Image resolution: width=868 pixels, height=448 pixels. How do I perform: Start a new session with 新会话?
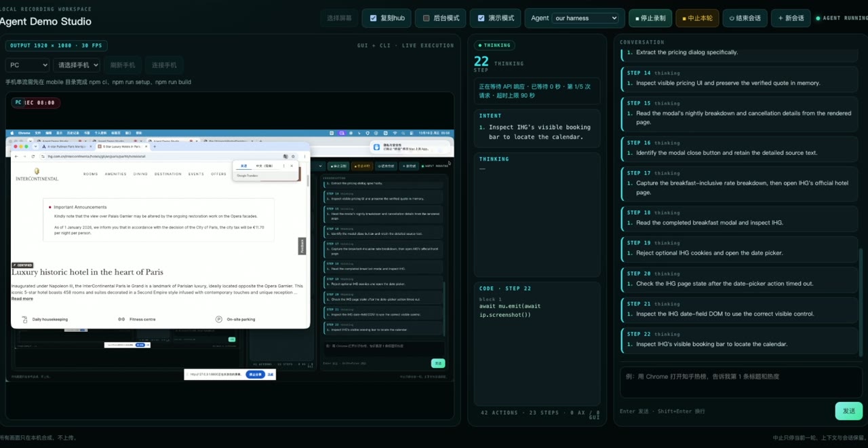coord(791,18)
